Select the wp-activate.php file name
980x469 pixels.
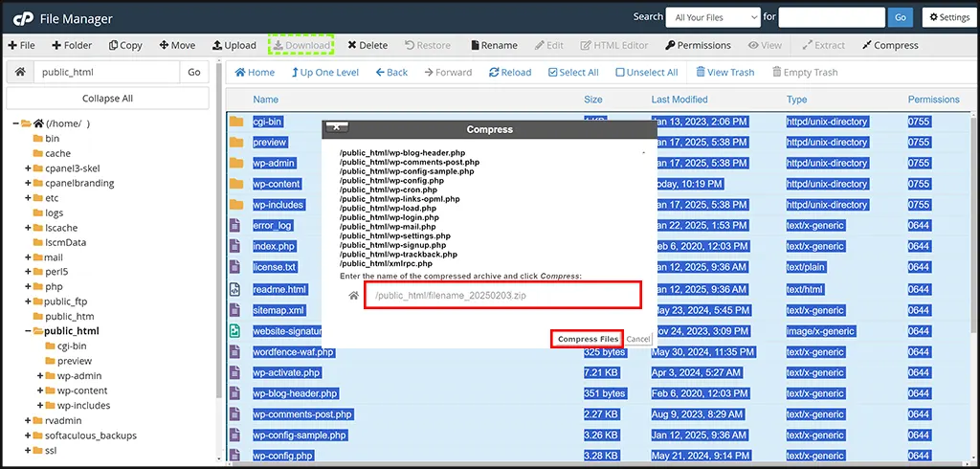point(286,372)
